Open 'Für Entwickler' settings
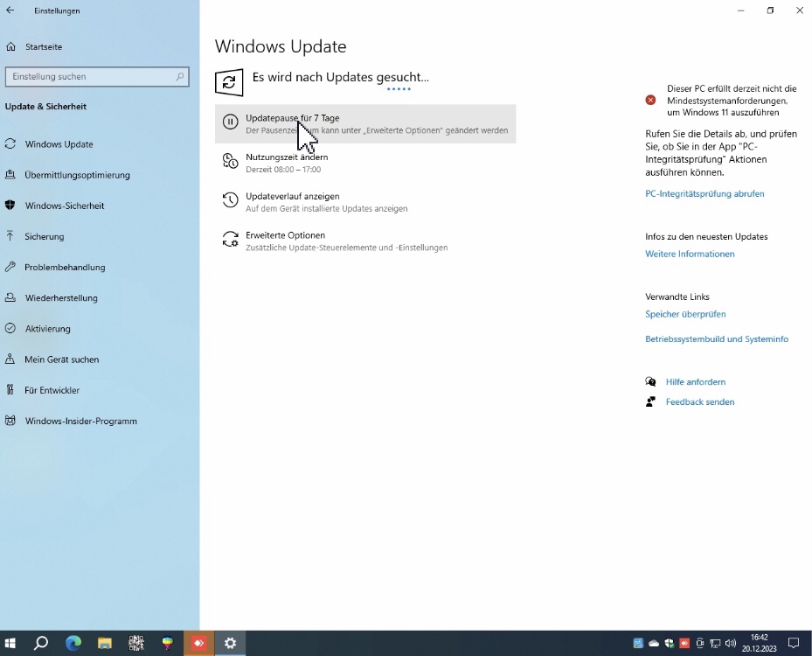Screen dimensions: 812x656 point(52,390)
